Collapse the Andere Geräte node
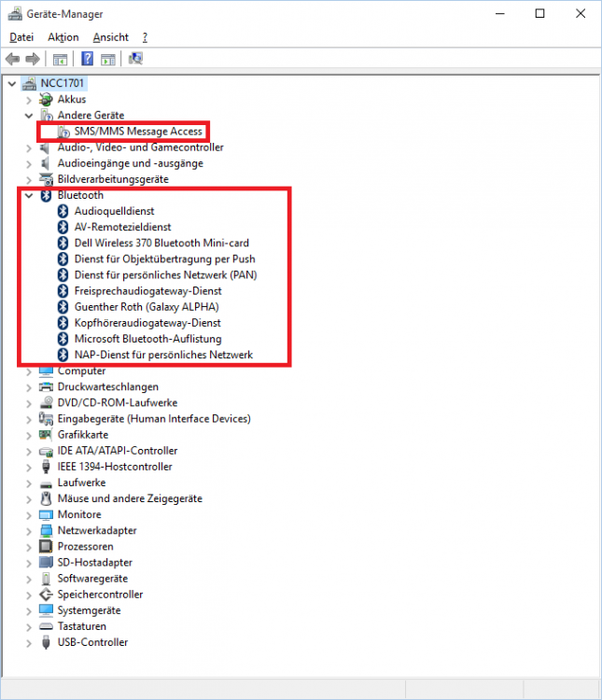 [29, 116]
